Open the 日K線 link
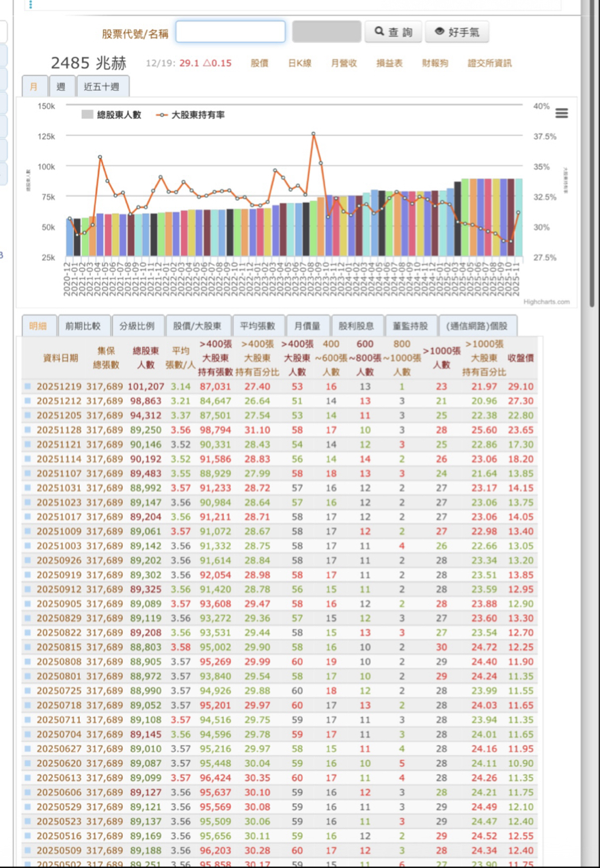 point(299,64)
